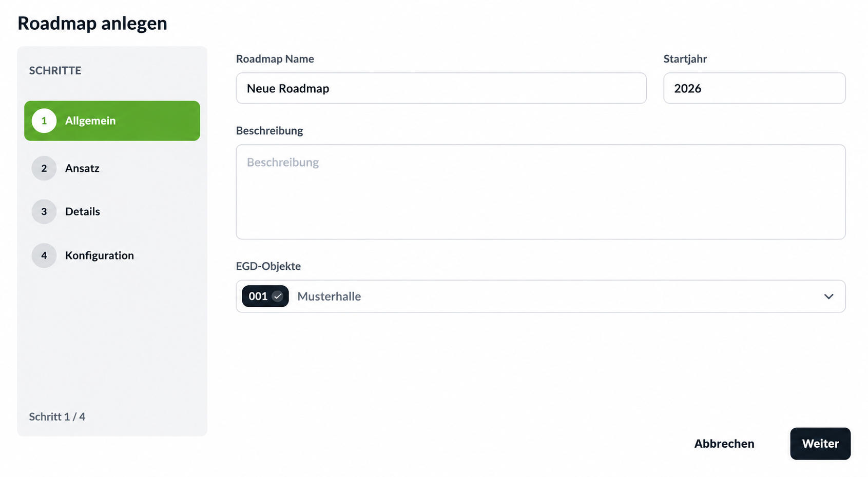Click into the Beschreibung text area
Screen dimensions: 868x477
pyautogui.click(x=541, y=192)
